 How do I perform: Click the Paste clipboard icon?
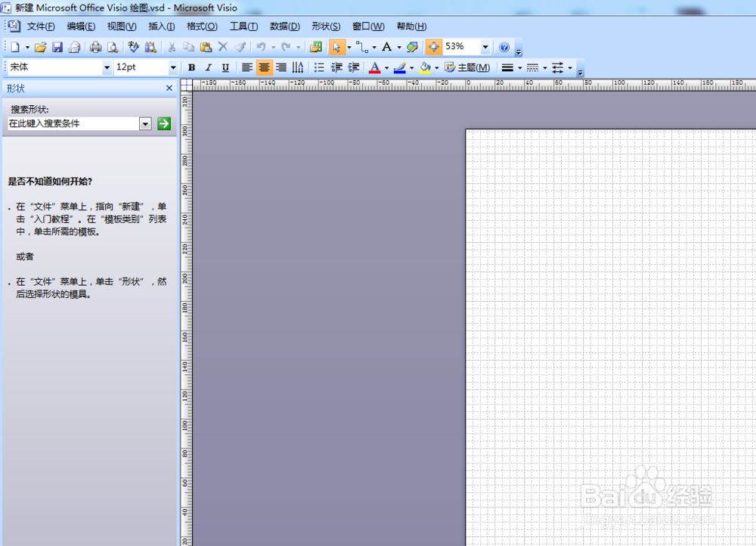206,47
